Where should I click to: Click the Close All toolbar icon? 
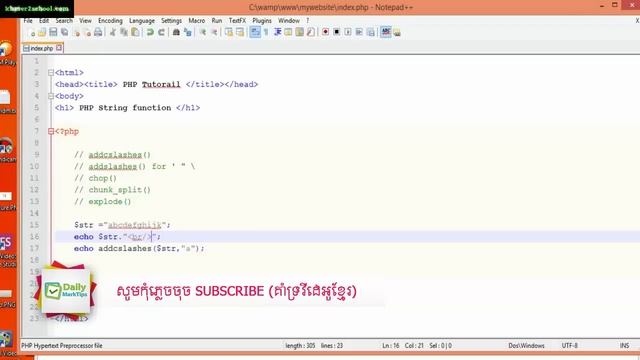(87, 32)
